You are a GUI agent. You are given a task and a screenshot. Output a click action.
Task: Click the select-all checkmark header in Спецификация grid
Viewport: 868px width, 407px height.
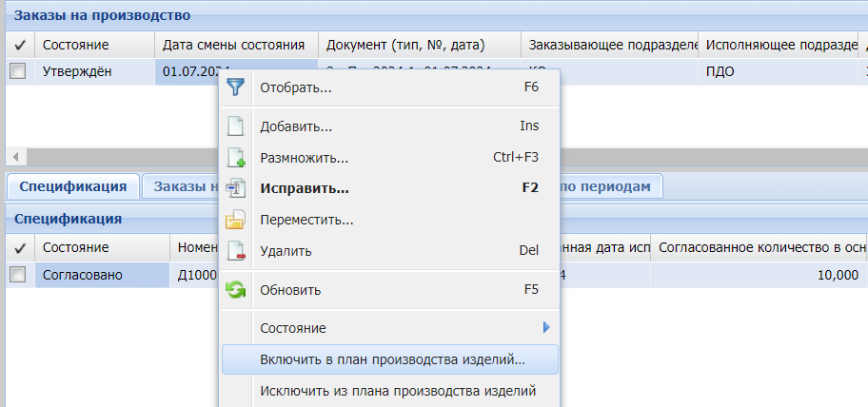[18, 247]
